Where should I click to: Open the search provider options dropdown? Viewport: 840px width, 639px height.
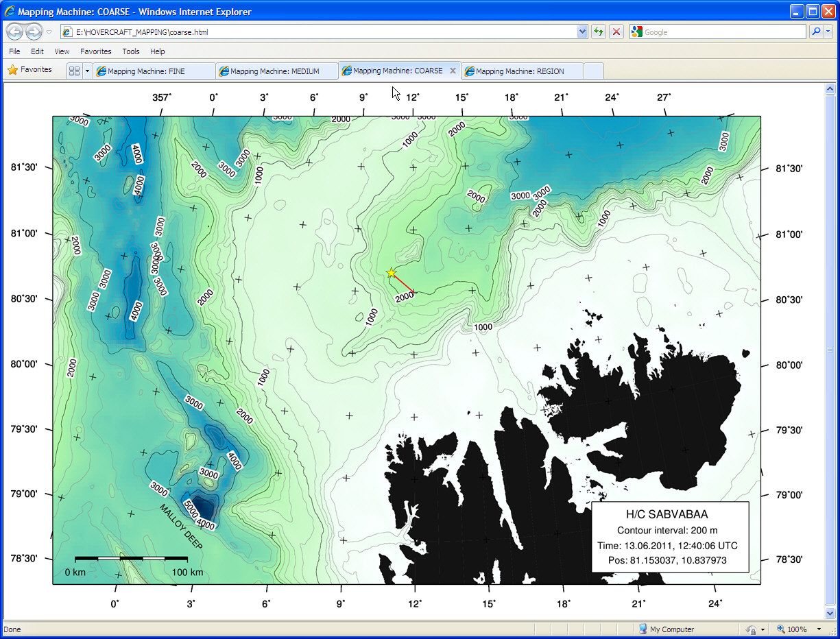coord(828,32)
